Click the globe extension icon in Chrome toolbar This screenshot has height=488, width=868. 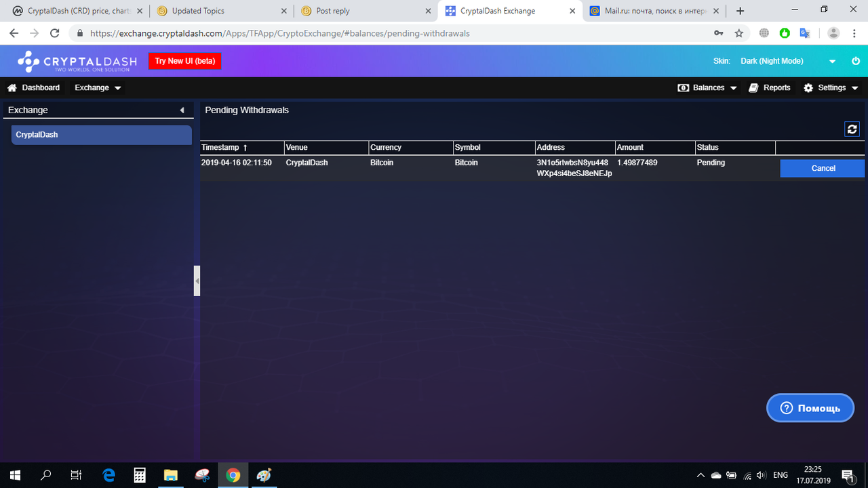coord(764,33)
